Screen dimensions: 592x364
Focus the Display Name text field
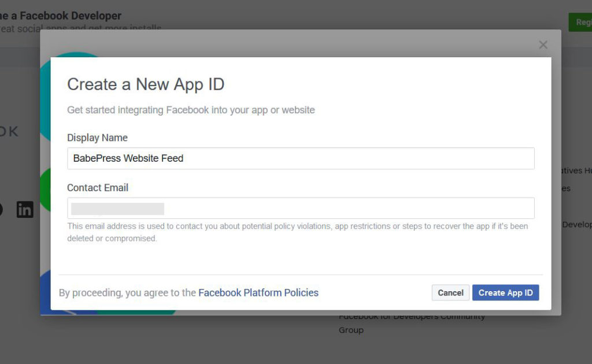point(301,158)
